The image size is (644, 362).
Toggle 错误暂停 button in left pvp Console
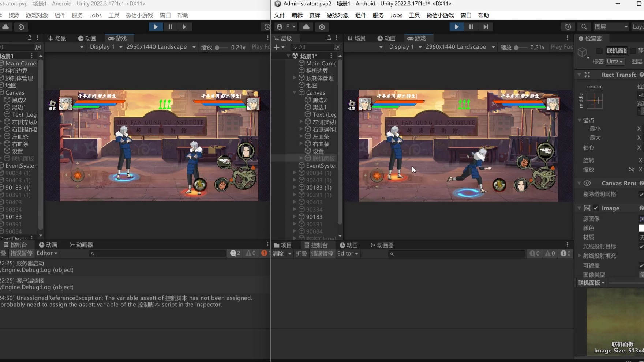pyautogui.click(x=21, y=253)
